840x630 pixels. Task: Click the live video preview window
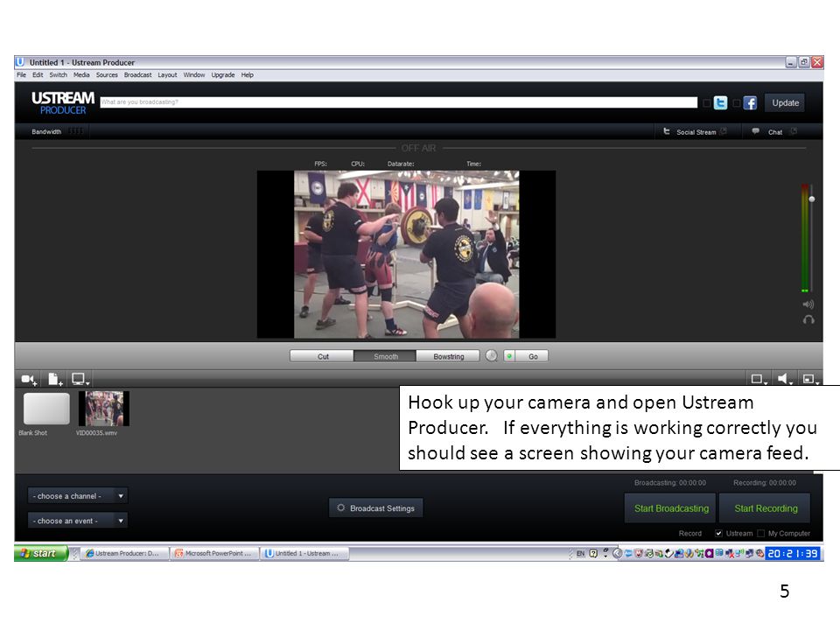pyautogui.click(x=406, y=255)
